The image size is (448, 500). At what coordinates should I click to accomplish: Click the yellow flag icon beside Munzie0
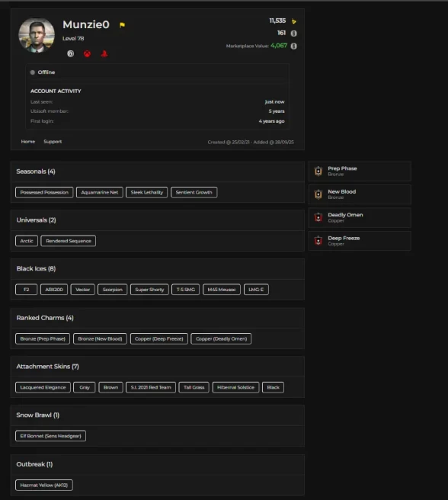click(122, 25)
